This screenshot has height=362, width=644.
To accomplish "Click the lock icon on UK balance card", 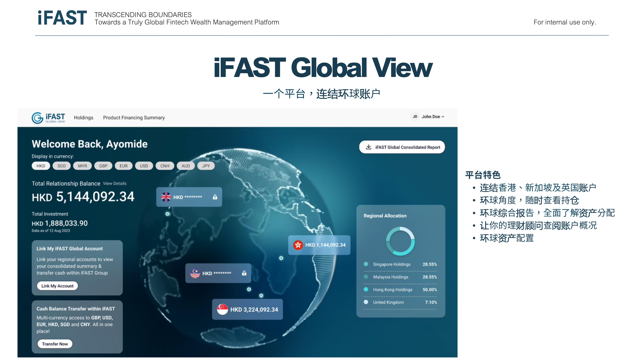I will tap(215, 197).
